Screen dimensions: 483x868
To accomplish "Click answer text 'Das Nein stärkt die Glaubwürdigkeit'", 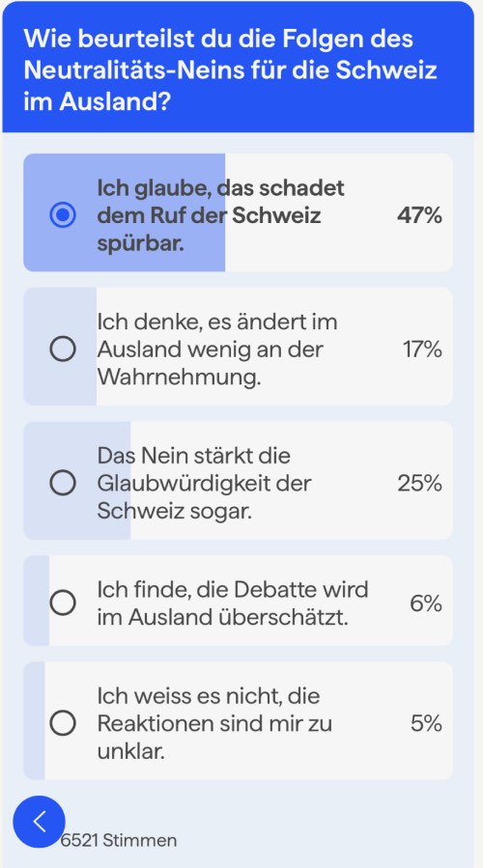I will pos(204,484).
